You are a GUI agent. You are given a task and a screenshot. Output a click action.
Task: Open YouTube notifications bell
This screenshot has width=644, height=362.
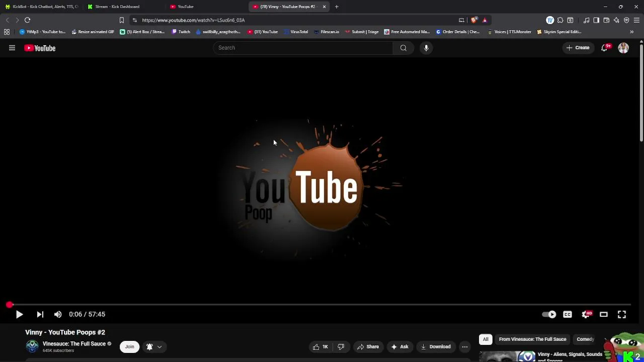click(x=605, y=48)
